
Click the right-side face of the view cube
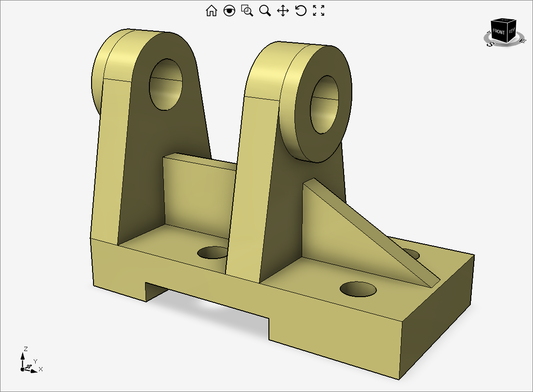click(511, 33)
